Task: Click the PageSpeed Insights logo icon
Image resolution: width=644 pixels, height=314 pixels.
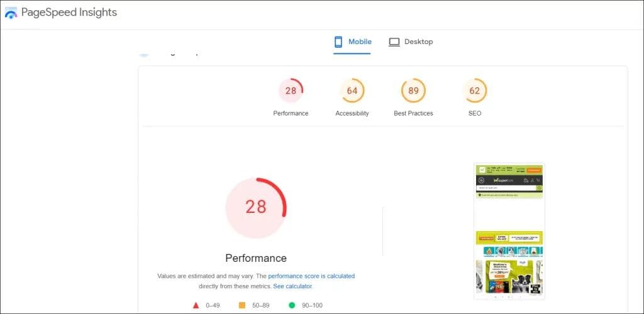Action: point(11,13)
